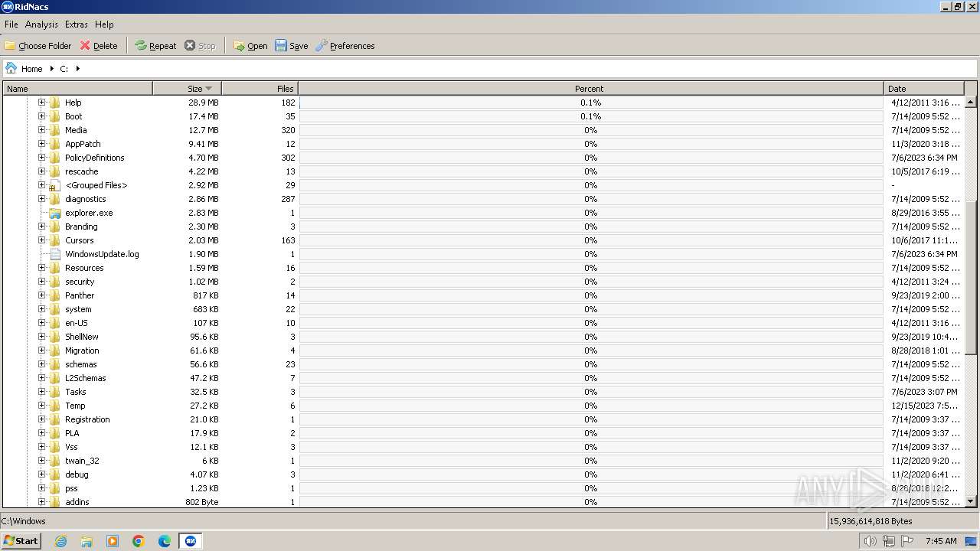Expand the Tasks folder node
The image size is (980, 551).
click(x=42, y=391)
